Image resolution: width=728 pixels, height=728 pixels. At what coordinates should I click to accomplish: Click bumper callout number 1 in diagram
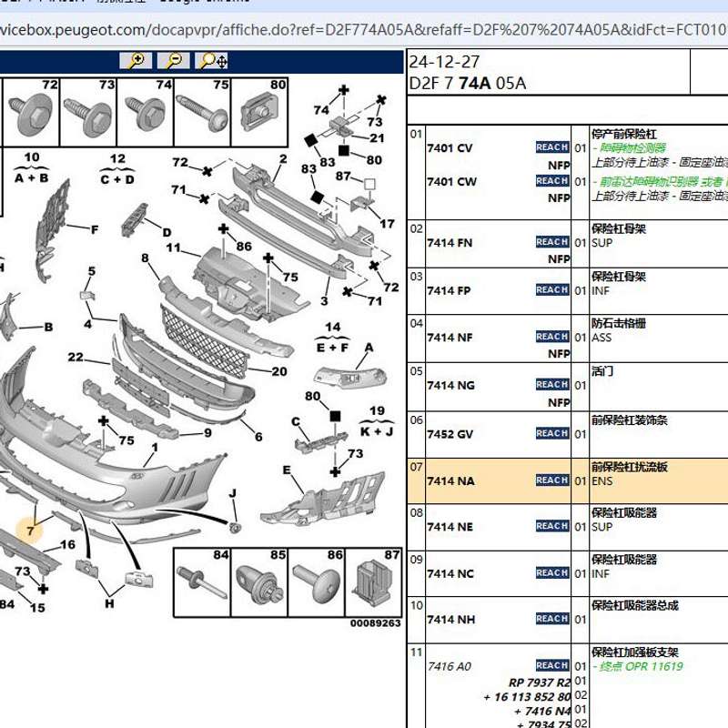click(155, 448)
